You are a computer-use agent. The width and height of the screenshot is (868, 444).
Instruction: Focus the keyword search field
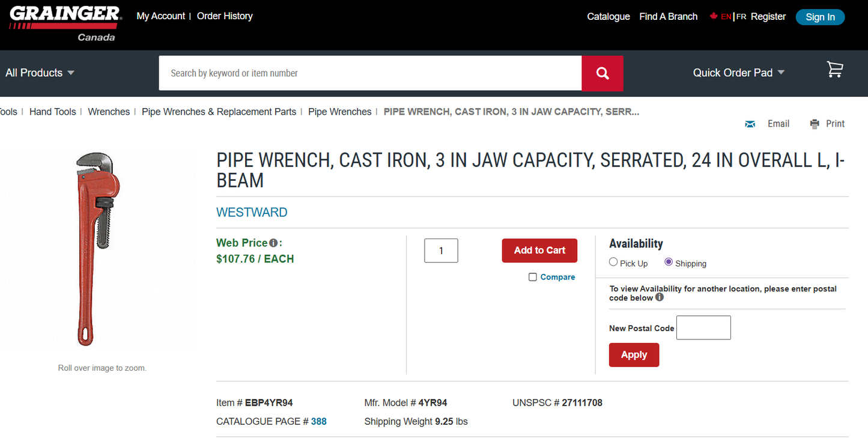370,73
